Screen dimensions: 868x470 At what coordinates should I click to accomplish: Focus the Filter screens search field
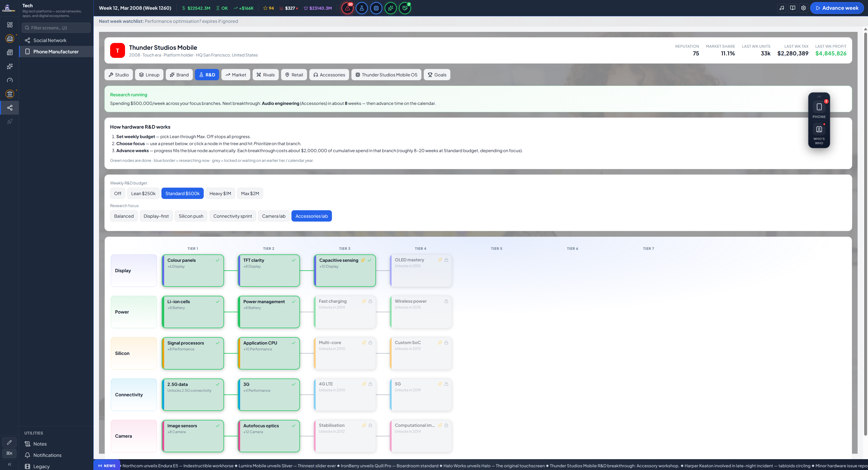point(56,28)
